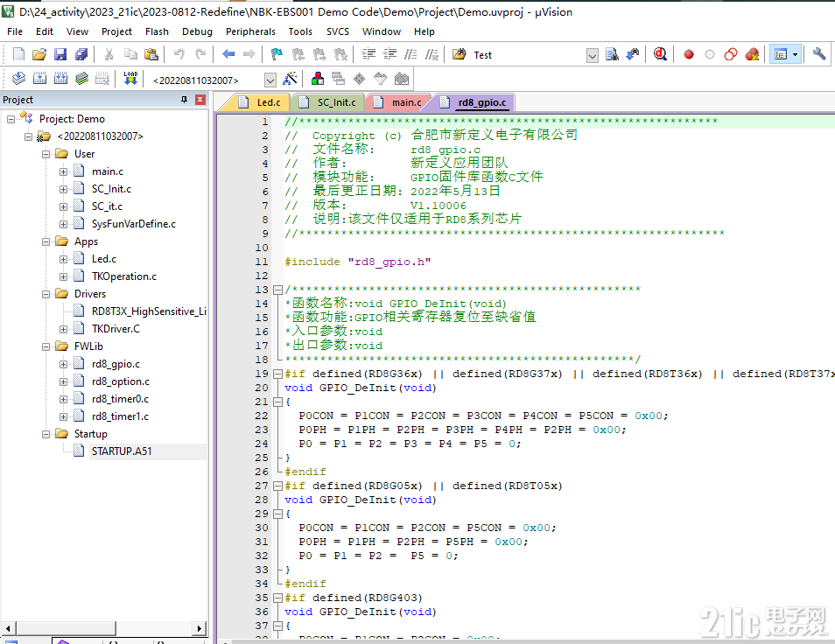835x644 pixels.
Task: Insert a bookmark with the flag icon
Action: click(277, 54)
